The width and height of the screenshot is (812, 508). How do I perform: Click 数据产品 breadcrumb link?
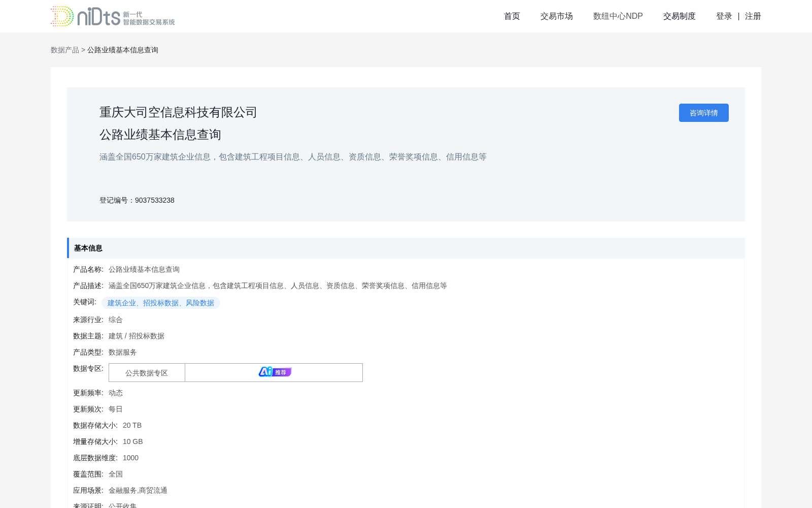tap(65, 50)
